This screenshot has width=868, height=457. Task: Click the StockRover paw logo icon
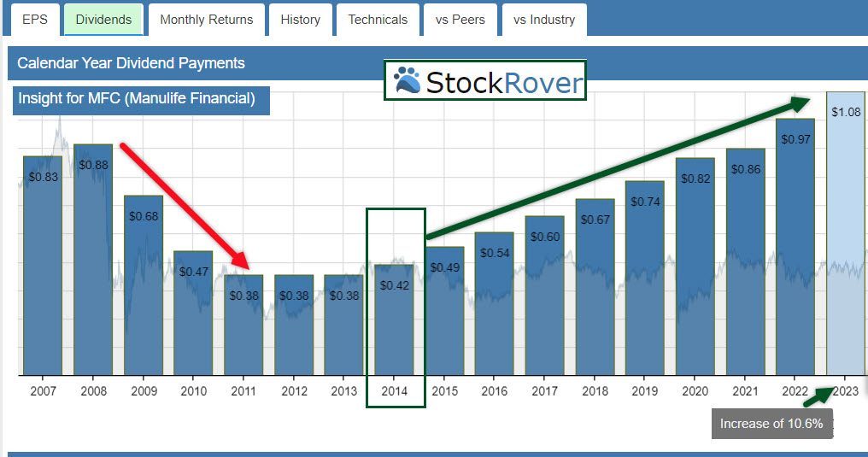coord(407,81)
